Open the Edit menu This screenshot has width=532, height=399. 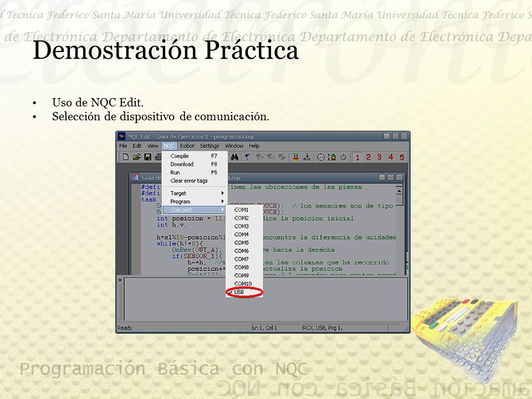[137, 146]
